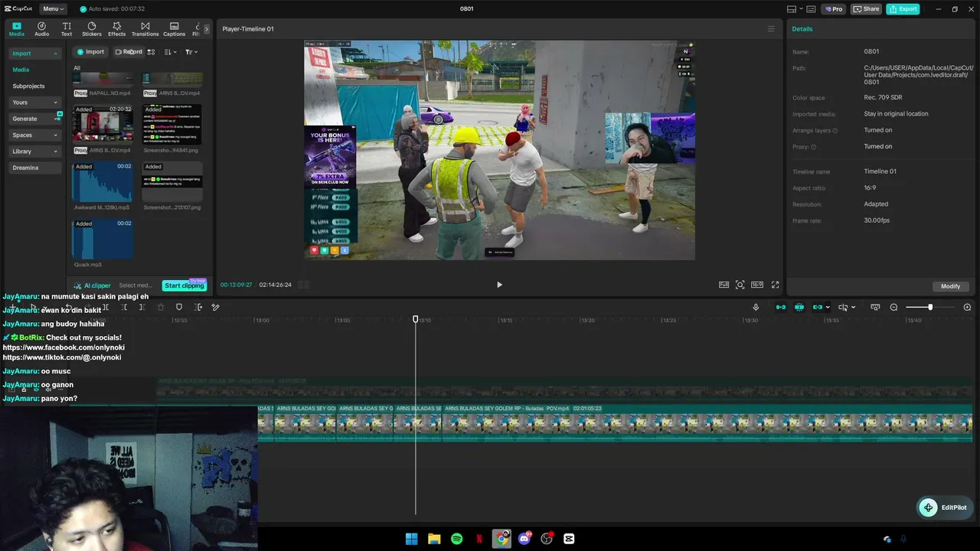The height and width of the screenshot is (551, 980).
Task: Open the Audio tab
Action: pyautogui.click(x=41, y=29)
